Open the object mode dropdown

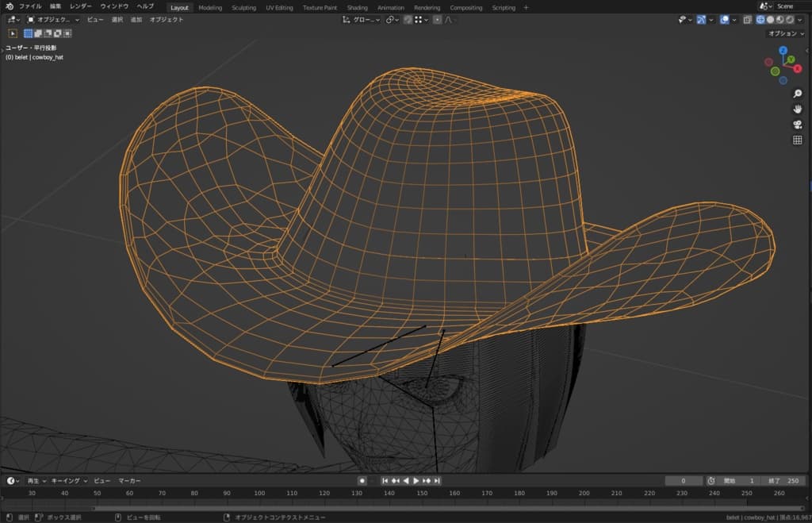(53, 19)
